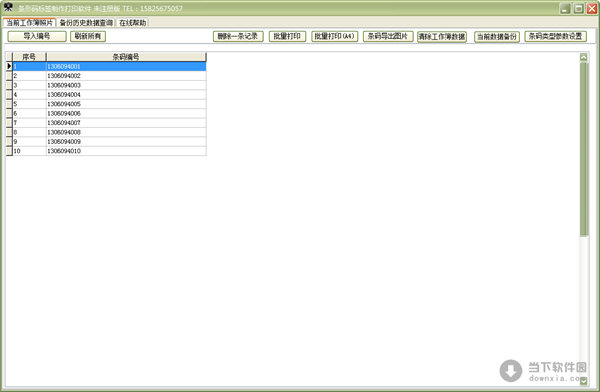Open the 在线帮助 tab
This screenshot has width=600, height=392.
point(132,23)
